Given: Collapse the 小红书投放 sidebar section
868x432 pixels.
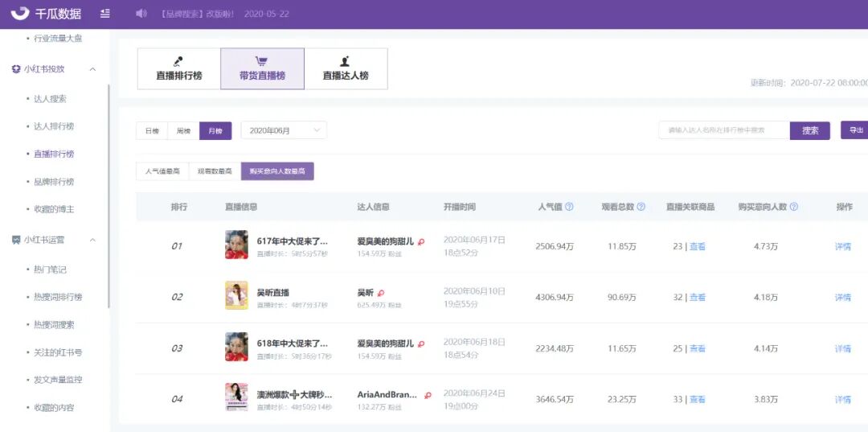Looking at the screenshot, I should 92,69.
